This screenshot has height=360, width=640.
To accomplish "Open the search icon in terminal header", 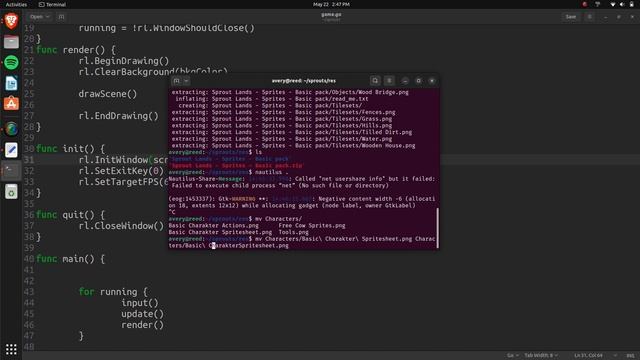I will 375,81.
